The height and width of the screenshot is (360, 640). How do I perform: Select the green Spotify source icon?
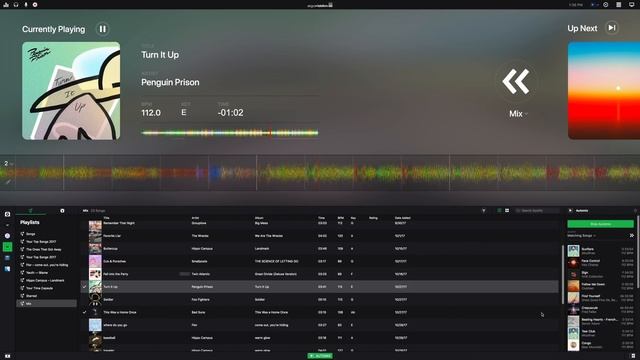pyautogui.click(x=7, y=247)
